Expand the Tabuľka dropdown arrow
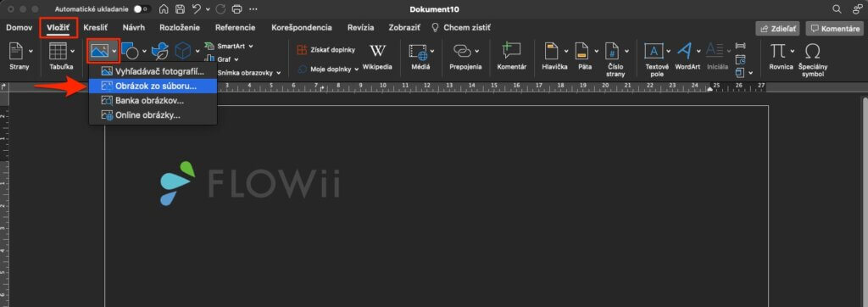The width and height of the screenshot is (868, 307). click(73, 51)
